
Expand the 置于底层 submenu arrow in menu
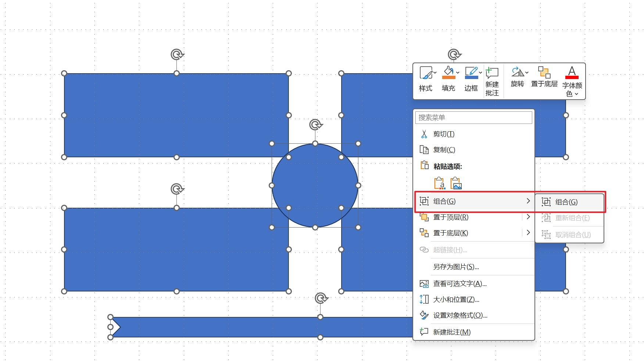(x=528, y=233)
